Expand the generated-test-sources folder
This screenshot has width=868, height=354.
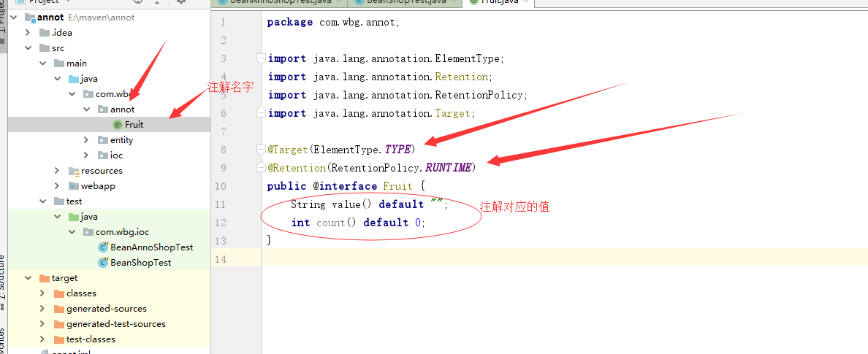[x=42, y=324]
